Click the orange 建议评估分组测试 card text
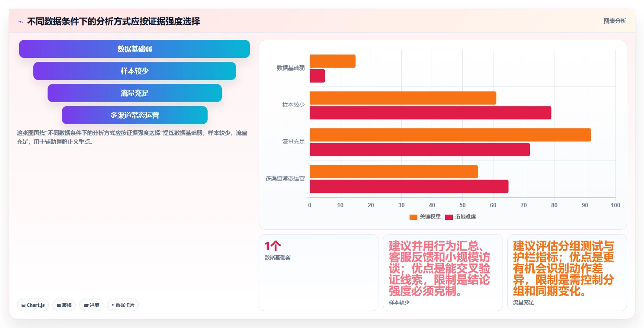The height and width of the screenshot is (328, 644). click(x=564, y=269)
